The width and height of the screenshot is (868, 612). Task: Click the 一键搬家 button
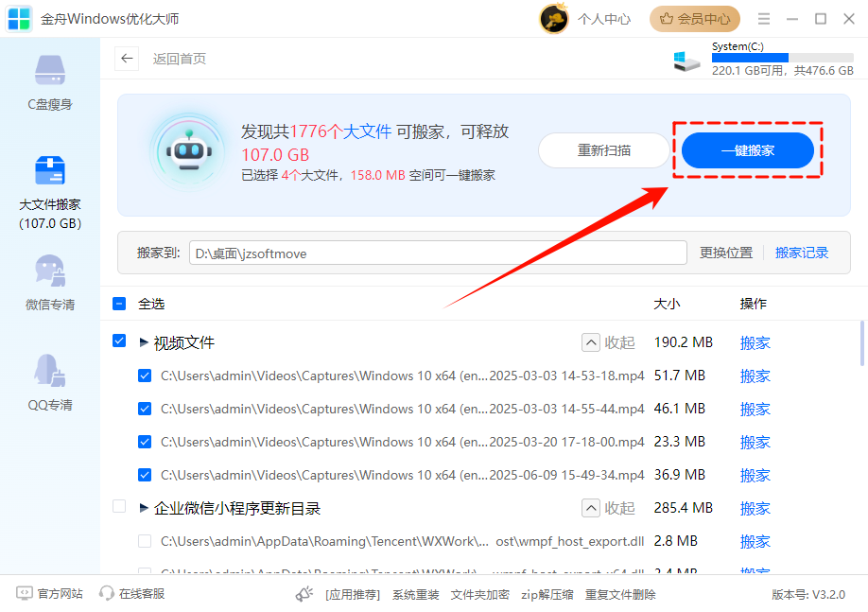point(746,149)
